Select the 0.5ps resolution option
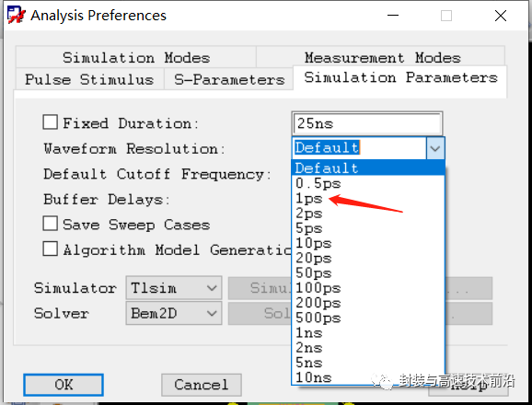The image size is (532, 405). pos(368,183)
